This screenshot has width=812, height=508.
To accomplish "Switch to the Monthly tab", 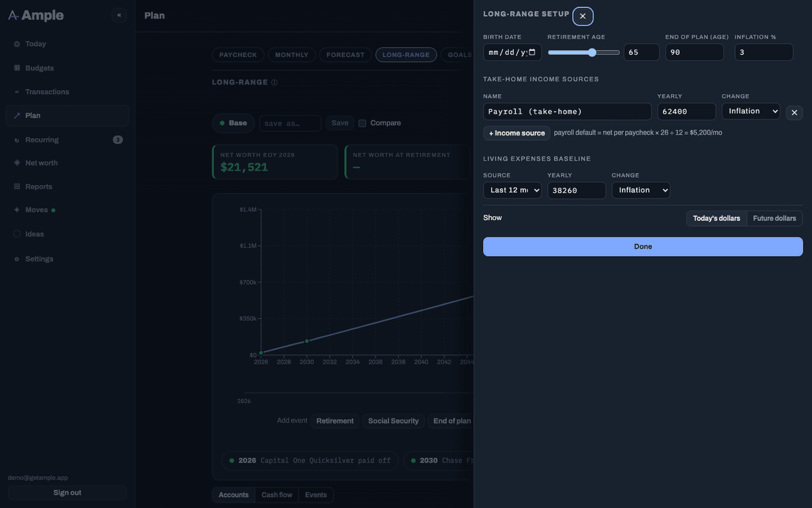I will (x=292, y=55).
